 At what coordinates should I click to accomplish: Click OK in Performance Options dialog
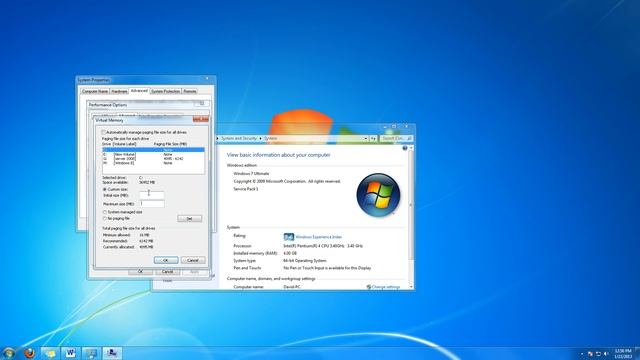click(x=140, y=271)
